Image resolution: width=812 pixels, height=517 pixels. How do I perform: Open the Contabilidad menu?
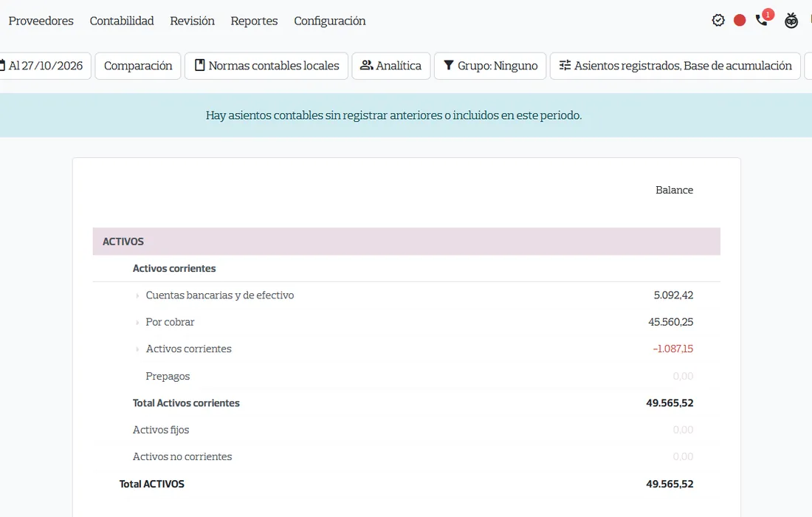click(122, 21)
